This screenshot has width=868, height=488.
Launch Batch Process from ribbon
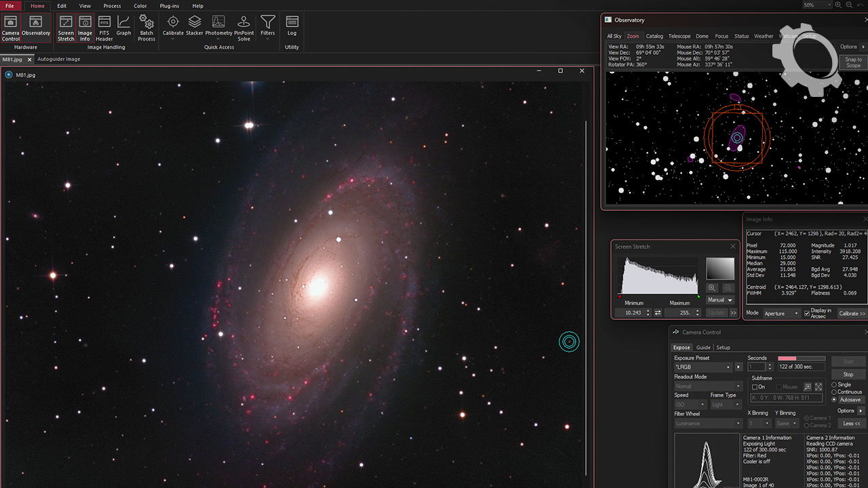(x=146, y=28)
